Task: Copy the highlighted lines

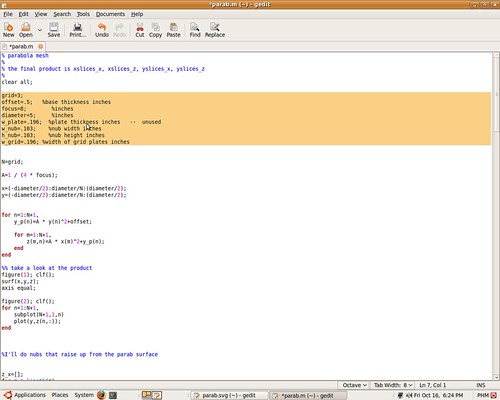Action: pyautogui.click(x=155, y=30)
